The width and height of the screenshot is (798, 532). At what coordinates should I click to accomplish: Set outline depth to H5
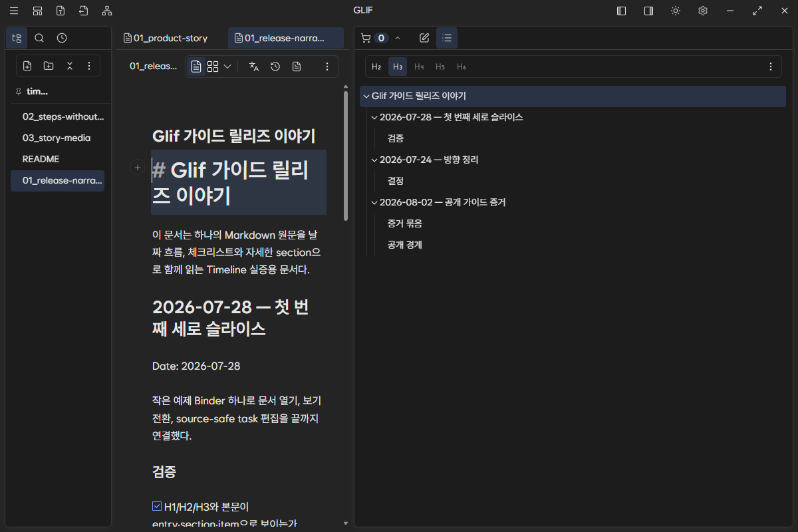click(x=440, y=66)
